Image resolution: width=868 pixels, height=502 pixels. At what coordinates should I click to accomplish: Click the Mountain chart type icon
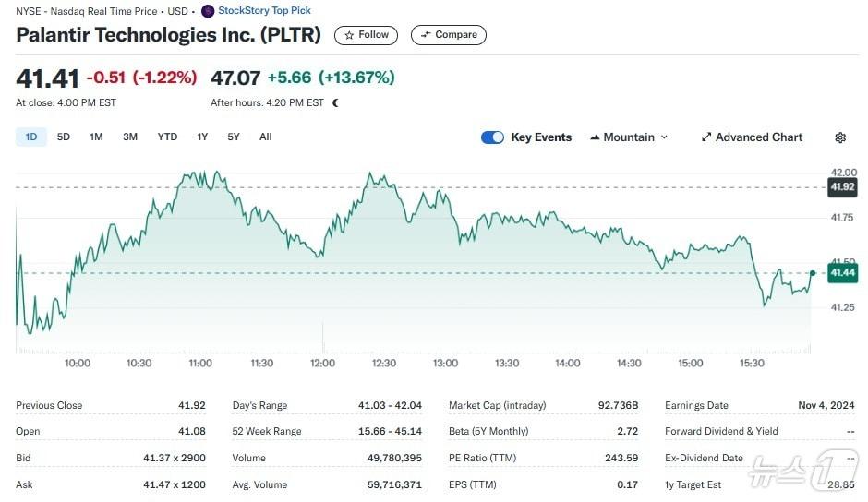point(594,137)
